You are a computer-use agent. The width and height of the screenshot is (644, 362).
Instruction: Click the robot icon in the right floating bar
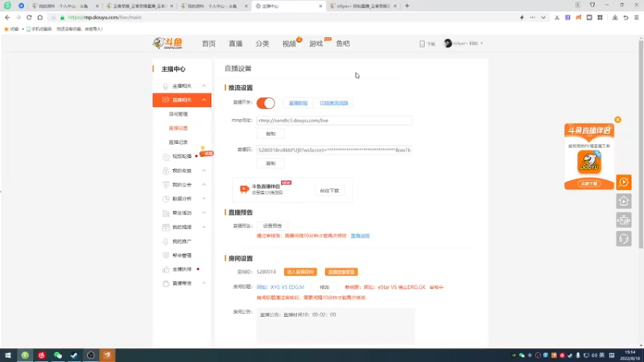pos(623,220)
